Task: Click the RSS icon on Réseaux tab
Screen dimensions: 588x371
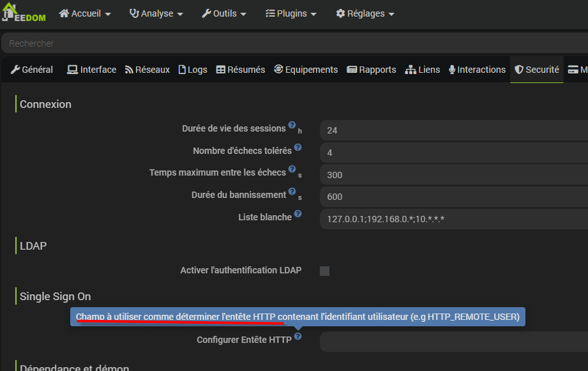Action: [x=129, y=70]
